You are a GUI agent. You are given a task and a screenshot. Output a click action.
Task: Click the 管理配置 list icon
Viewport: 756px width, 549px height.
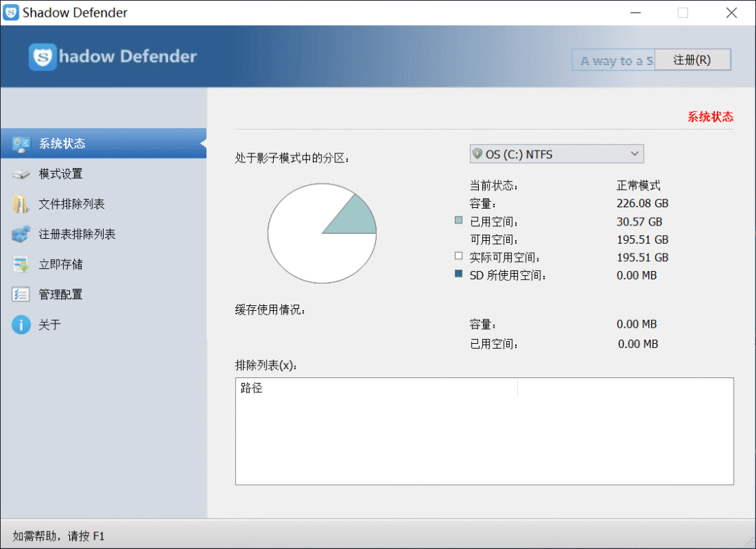(x=23, y=294)
